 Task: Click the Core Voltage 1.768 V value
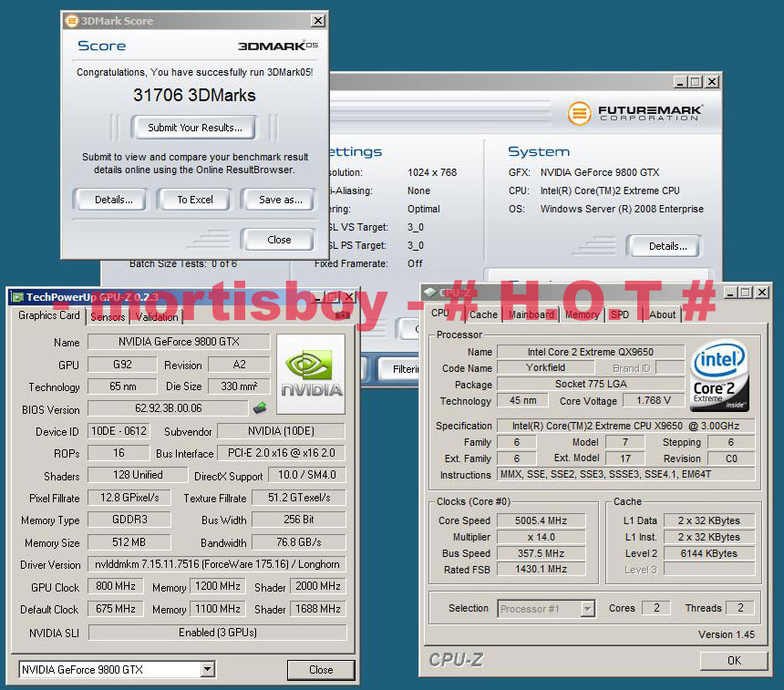point(654,400)
